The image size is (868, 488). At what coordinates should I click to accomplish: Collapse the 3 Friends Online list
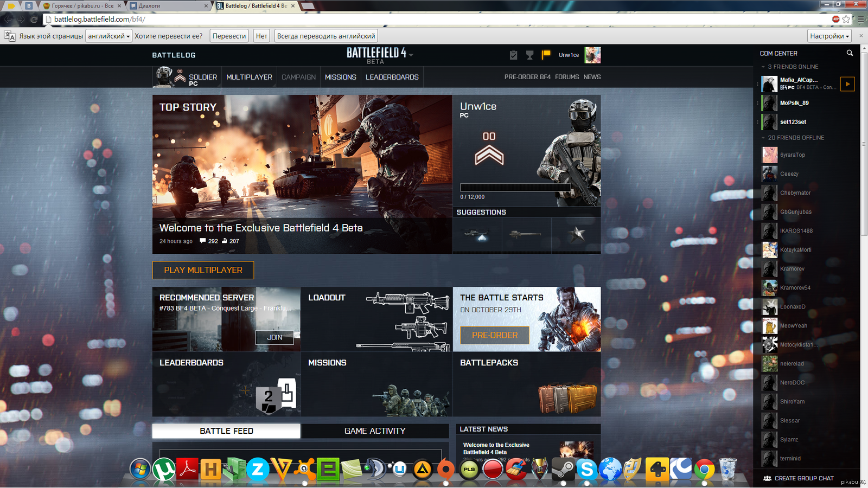[763, 67]
